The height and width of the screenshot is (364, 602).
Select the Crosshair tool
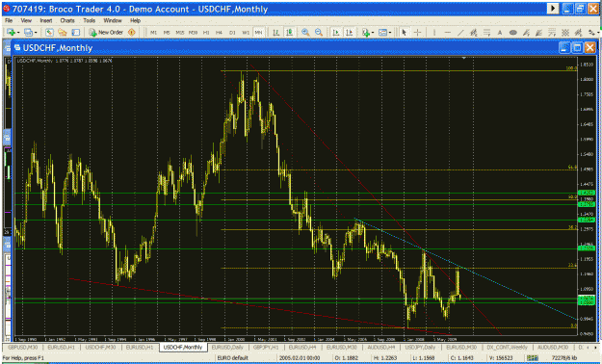click(x=418, y=33)
